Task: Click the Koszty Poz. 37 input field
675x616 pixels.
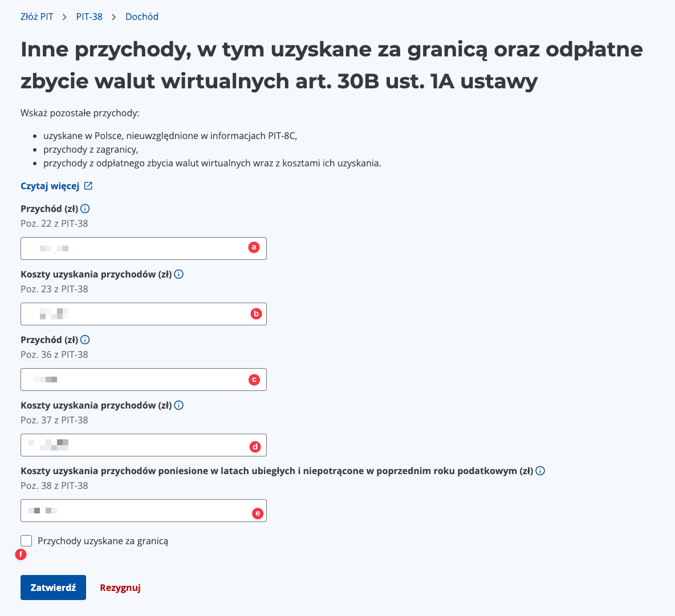Action: point(137,444)
